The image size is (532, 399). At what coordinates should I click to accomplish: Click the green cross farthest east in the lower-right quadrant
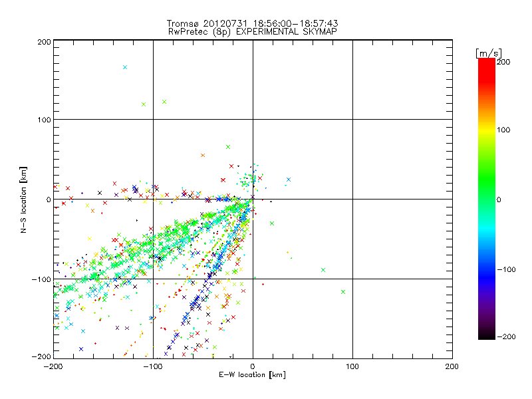(x=343, y=292)
